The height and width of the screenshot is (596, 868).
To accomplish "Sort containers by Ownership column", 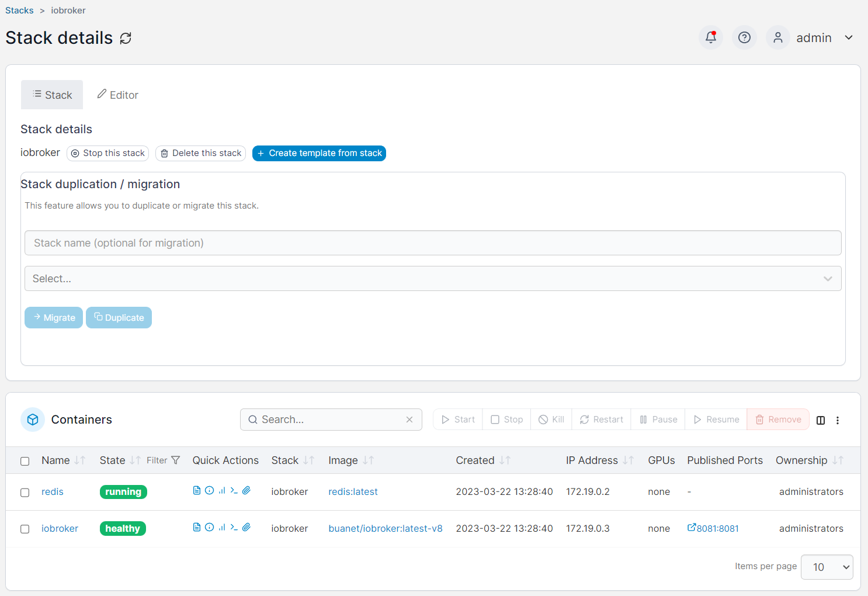I will pos(838,460).
